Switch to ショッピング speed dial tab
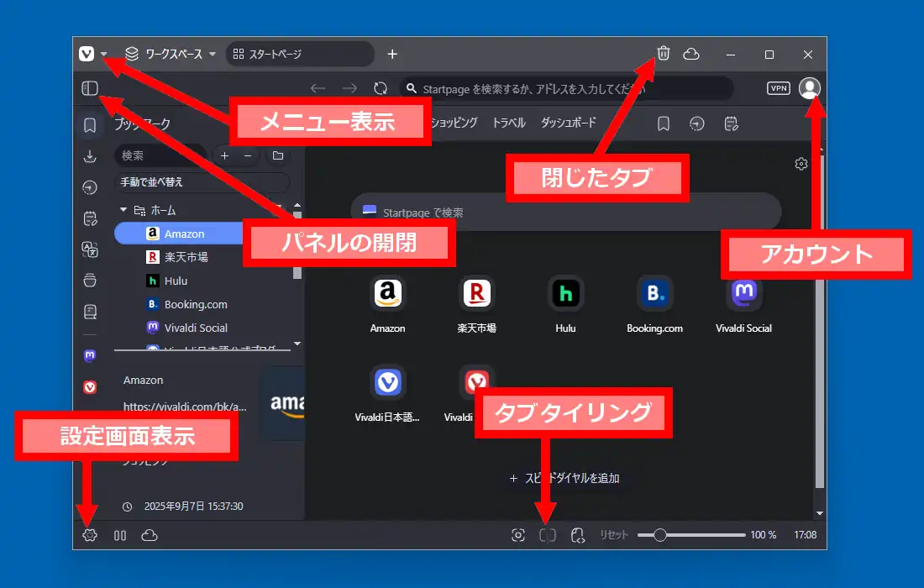 [x=454, y=123]
